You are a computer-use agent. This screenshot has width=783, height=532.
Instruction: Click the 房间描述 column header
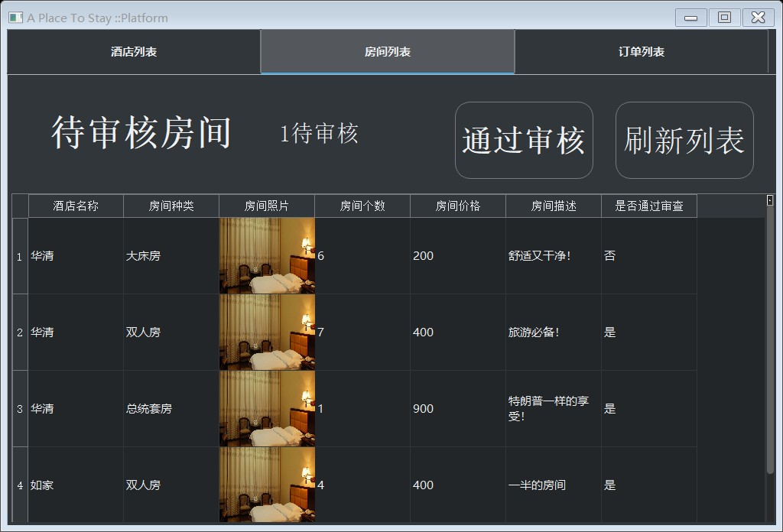(554, 206)
